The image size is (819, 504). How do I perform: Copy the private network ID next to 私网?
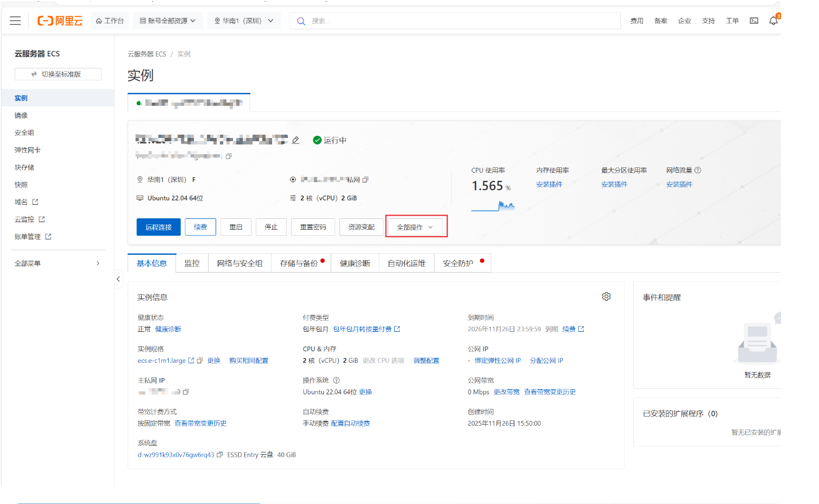[x=366, y=180]
